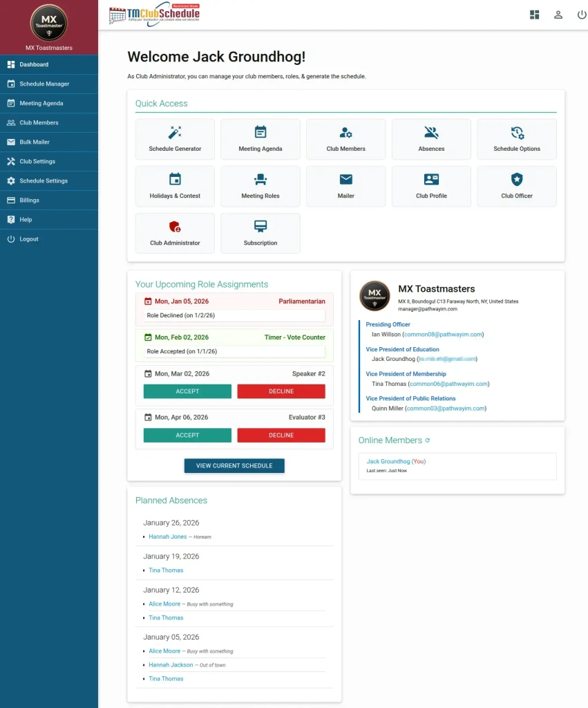
Task: Click the Vice President of Membership heading
Action: (x=406, y=374)
